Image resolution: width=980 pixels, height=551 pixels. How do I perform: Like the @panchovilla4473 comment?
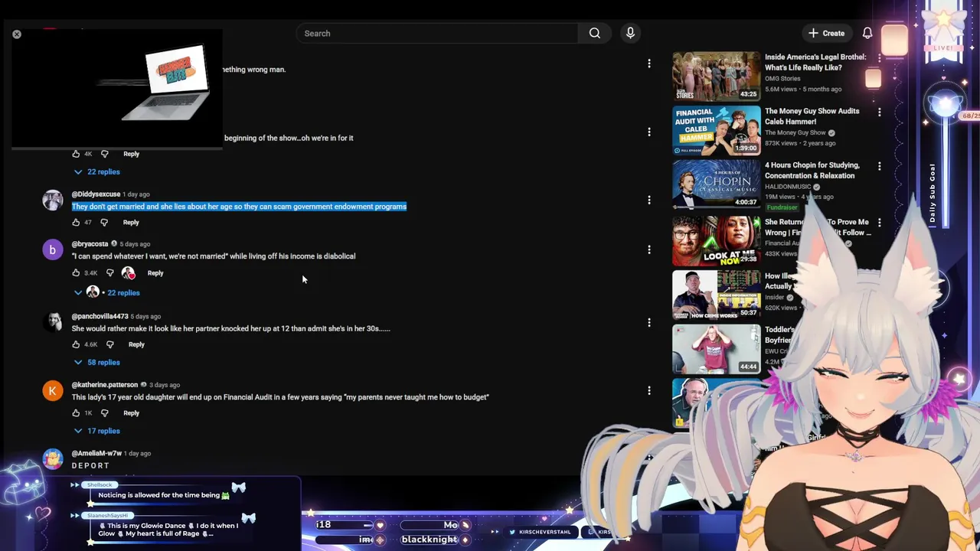pos(76,344)
